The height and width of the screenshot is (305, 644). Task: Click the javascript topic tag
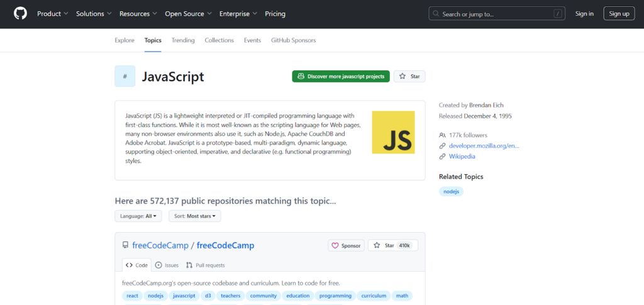coord(184,296)
